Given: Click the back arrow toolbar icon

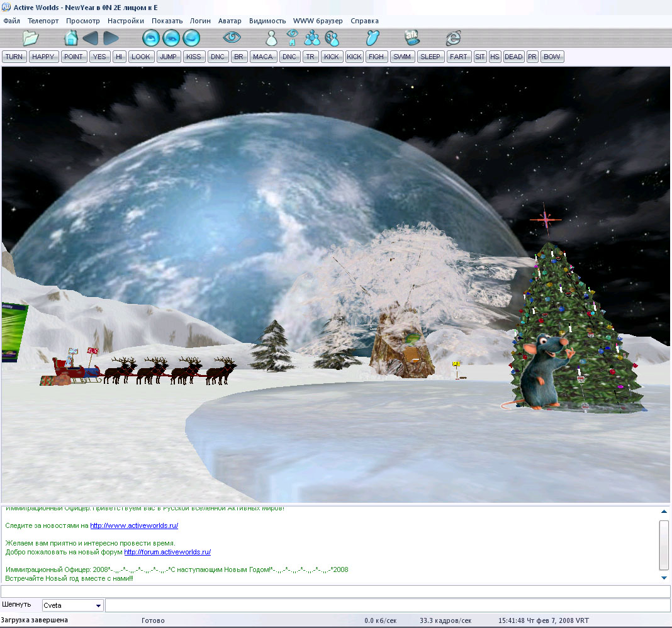Looking at the screenshot, I should click(x=91, y=38).
